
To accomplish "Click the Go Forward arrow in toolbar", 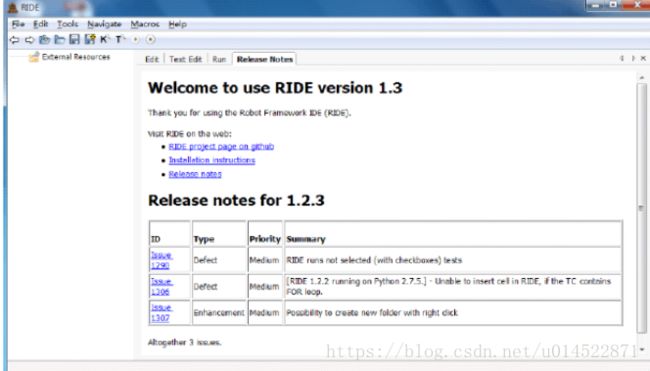I will pos(29,40).
